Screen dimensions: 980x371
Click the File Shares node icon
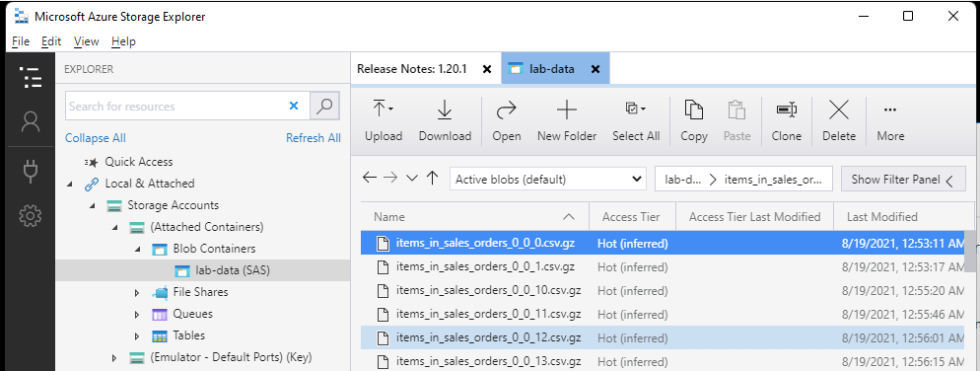[160, 292]
